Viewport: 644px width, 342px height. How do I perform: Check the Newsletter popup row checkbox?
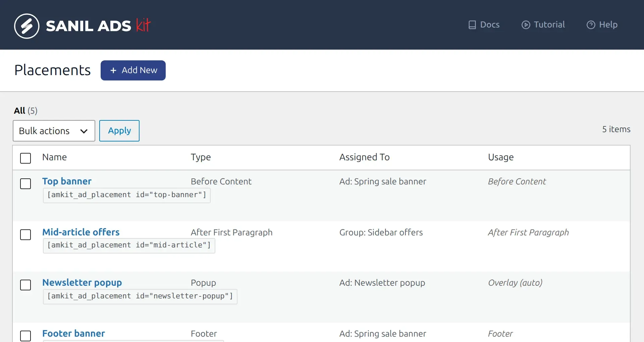(x=25, y=285)
